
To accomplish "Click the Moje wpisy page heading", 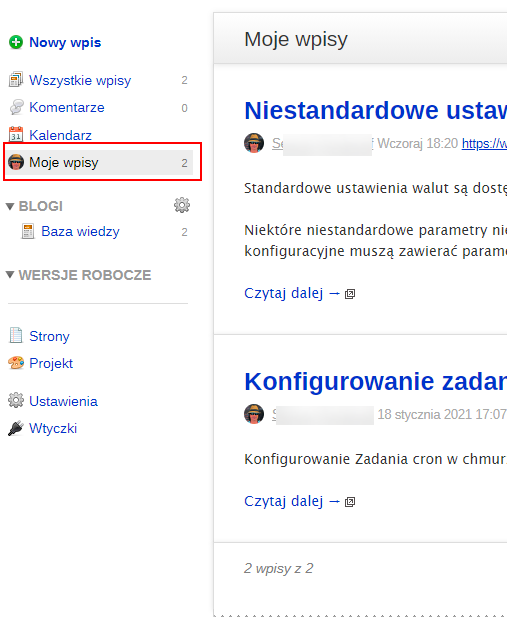I will pos(296,39).
